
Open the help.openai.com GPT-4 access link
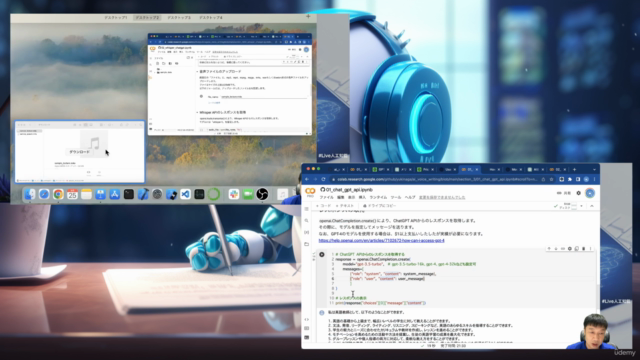click(381, 241)
